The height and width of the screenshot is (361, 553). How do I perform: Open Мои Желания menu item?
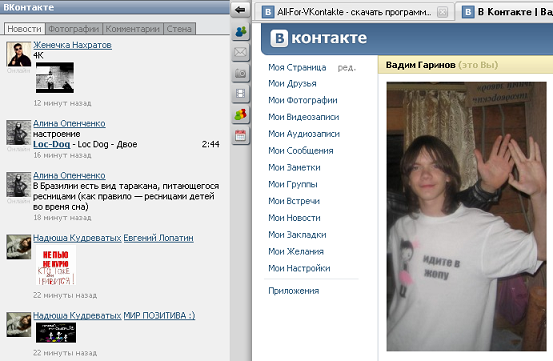point(296,252)
